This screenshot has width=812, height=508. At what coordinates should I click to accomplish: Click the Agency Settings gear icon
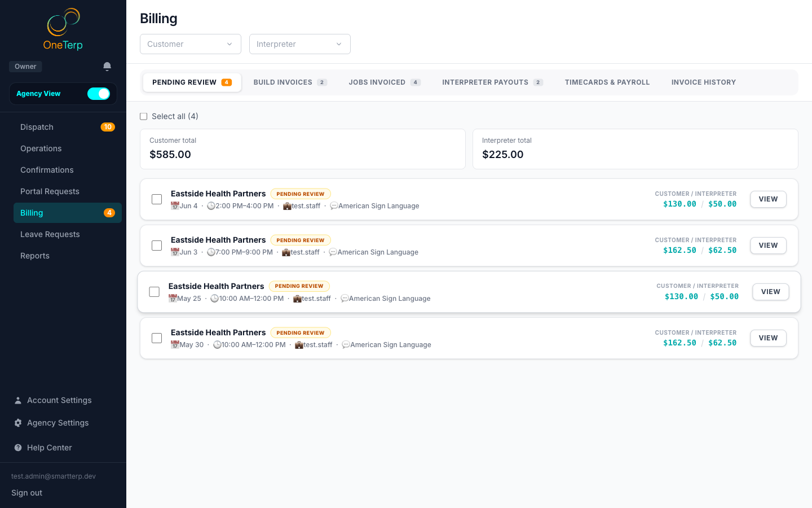pos(18,423)
